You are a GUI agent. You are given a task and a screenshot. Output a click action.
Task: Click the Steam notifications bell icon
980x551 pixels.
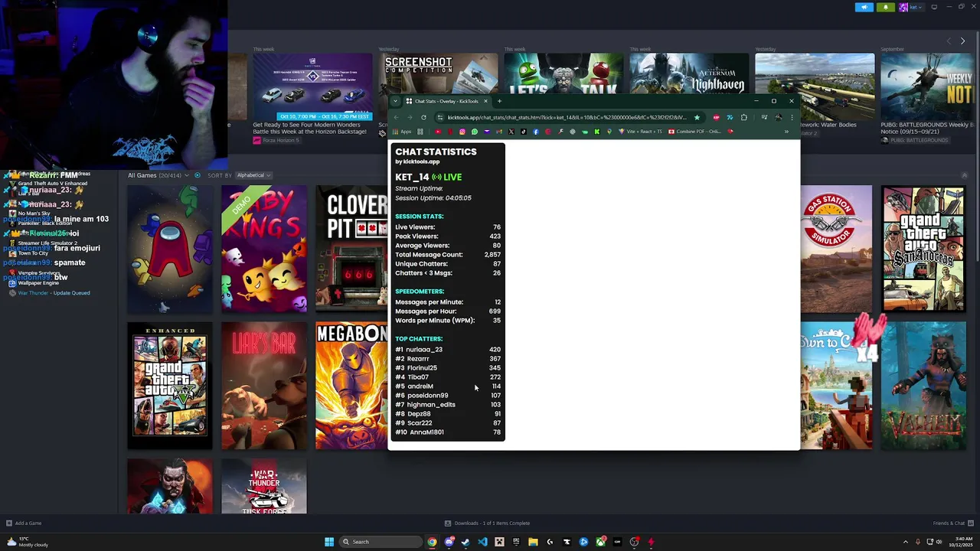coord(886,7)
